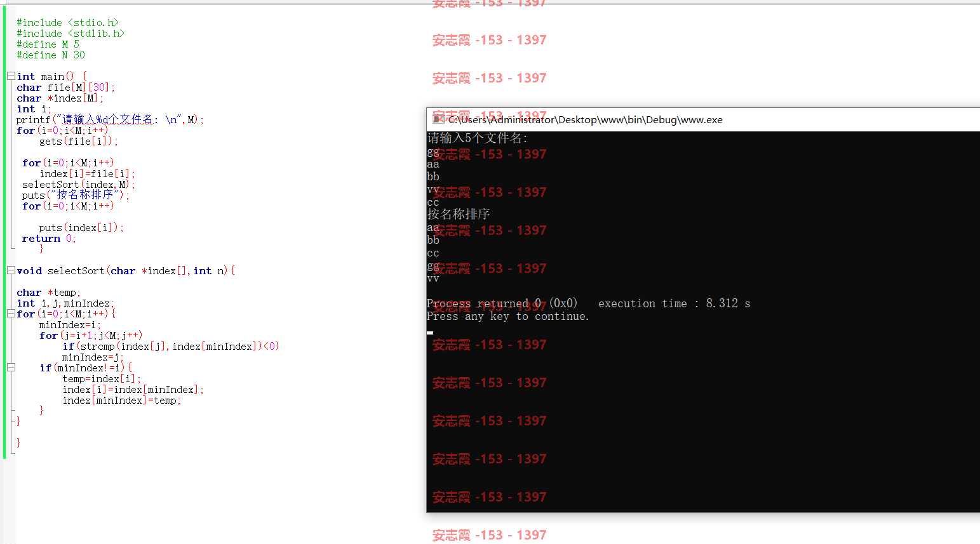
Task: Click the printf prompt statement line
Action: [110, 120]
